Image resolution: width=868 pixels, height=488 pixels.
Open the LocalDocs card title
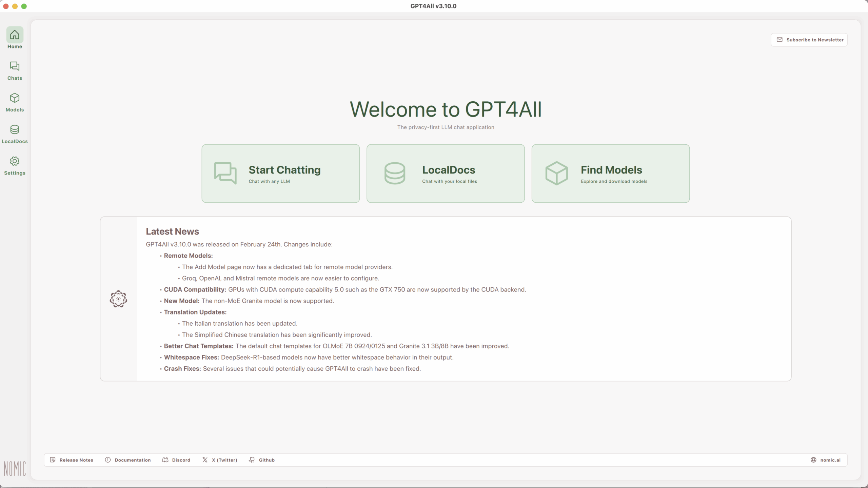coord(449,170)
